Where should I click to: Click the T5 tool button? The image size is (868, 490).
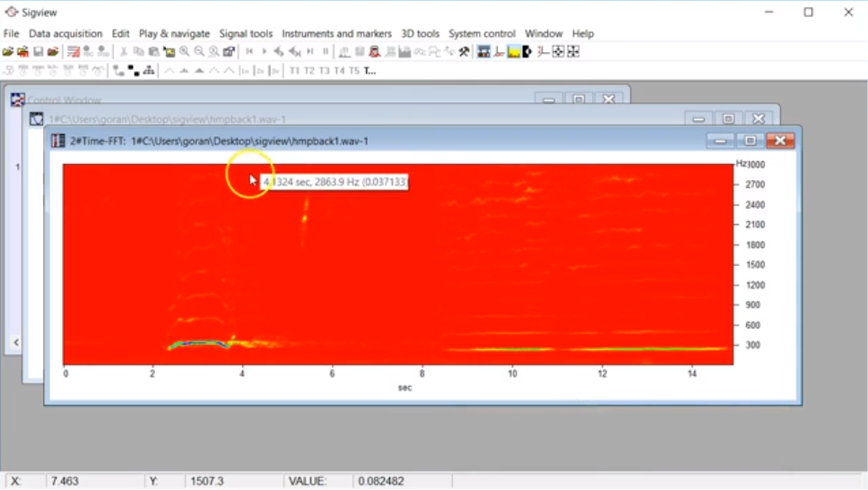coord(354,70)
